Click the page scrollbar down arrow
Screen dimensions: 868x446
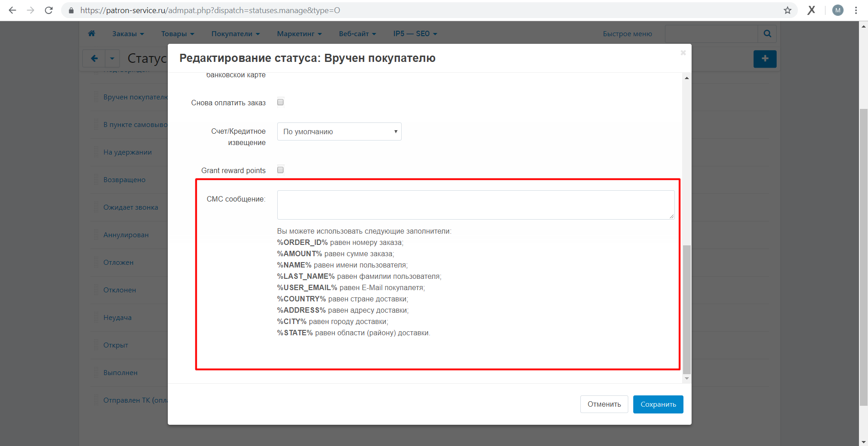point(863,442)
